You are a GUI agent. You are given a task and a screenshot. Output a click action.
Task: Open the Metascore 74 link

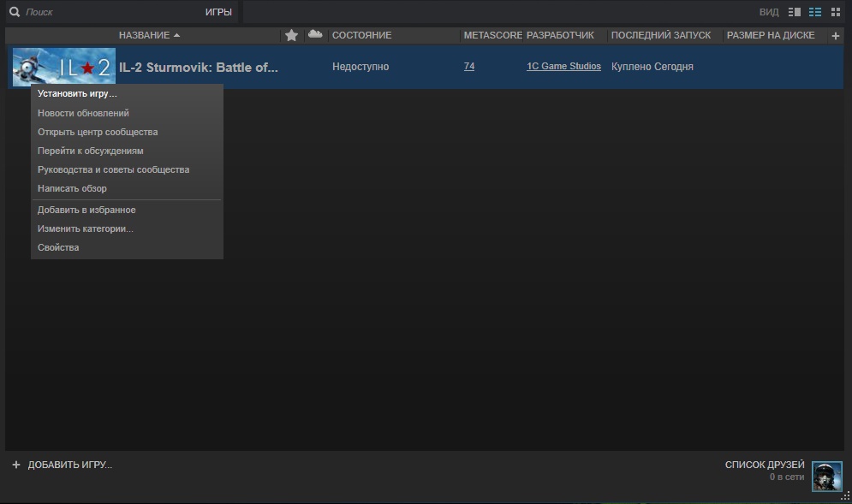469,66
